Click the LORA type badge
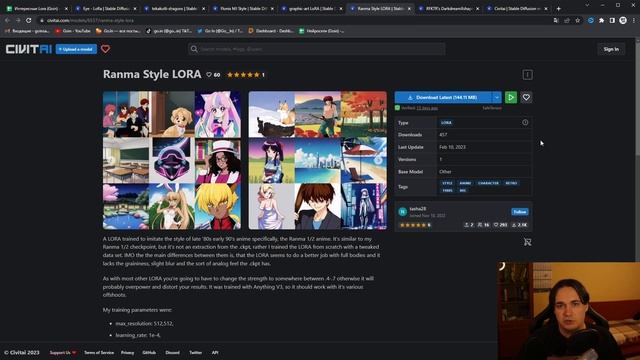The width and height of the screenshot is (640, 360). 446,122
